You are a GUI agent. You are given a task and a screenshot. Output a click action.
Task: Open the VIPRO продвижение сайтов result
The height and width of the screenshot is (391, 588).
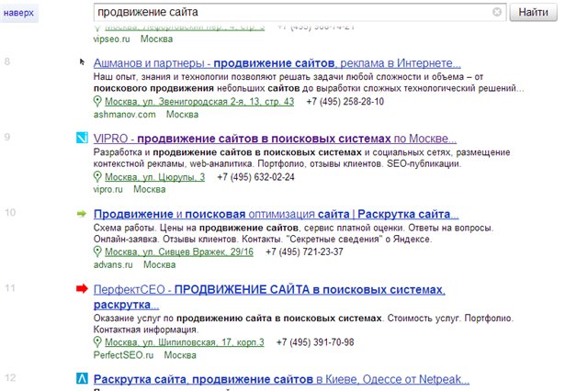pos(275,139)
